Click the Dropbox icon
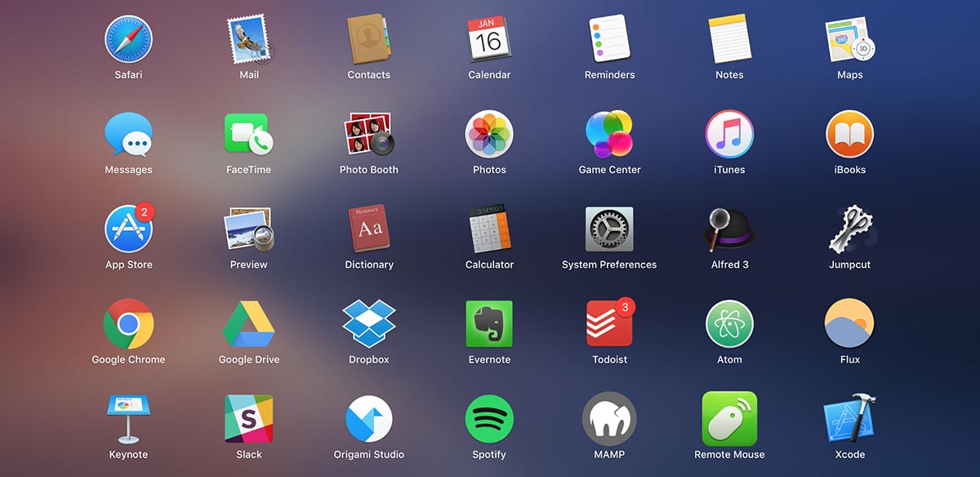The height and width of the screenshot is (477, 980). pyautogui.click(x=369, y=323)
